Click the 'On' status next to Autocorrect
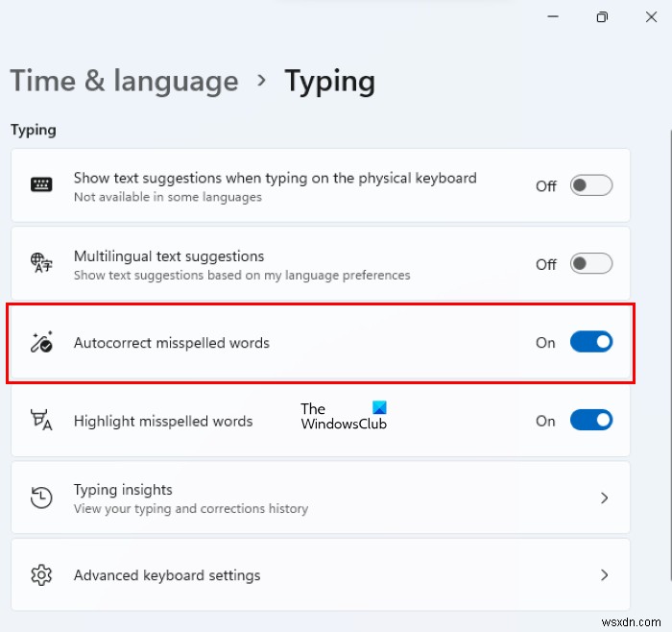 (545, 343)
